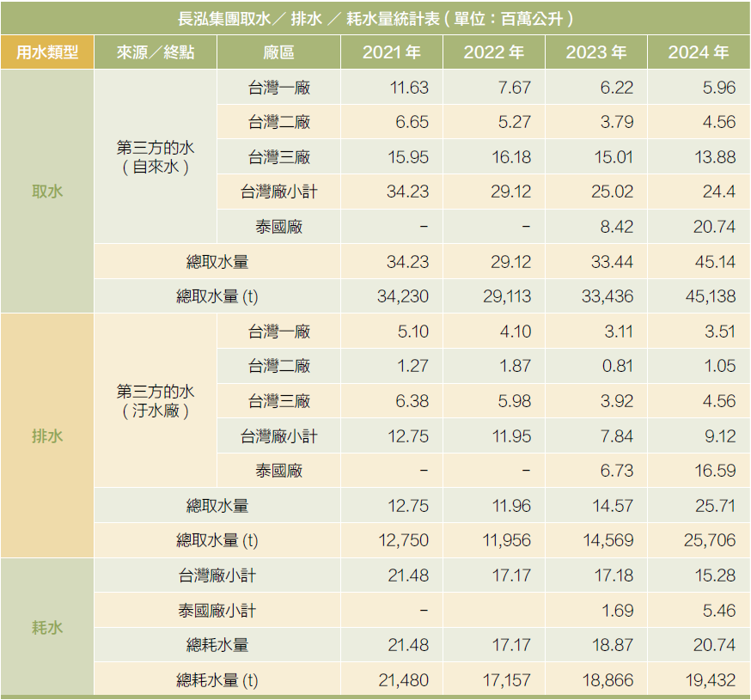751x700 pixels.
Task: Click the value 3.79
Action: click(617, 122)
